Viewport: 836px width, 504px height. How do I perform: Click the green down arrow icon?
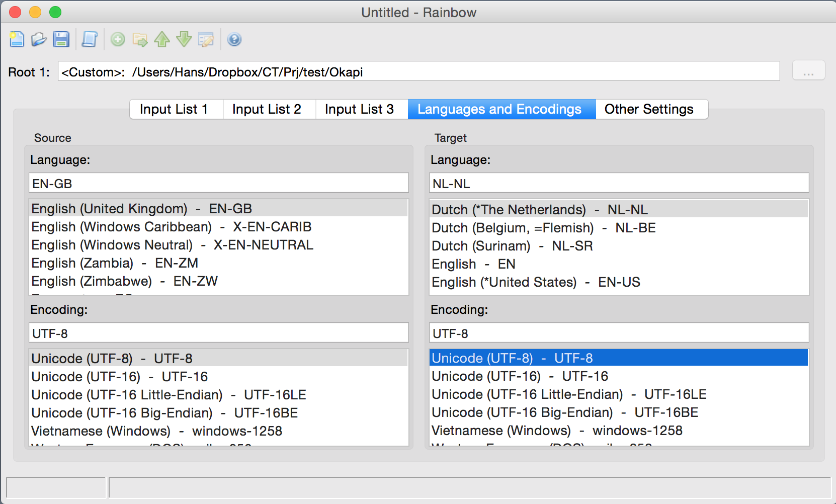(x=184, y=39)
